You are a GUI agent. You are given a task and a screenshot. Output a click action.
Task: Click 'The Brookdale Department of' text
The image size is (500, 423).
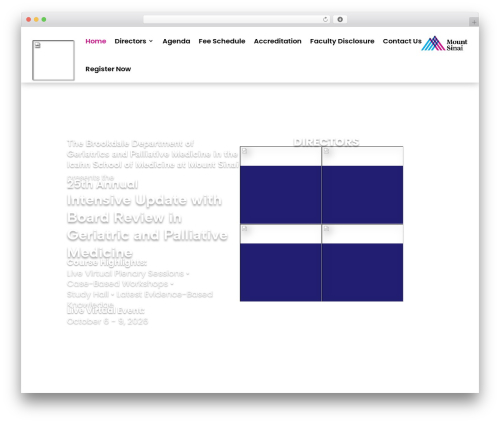click(x=130, y=144)
